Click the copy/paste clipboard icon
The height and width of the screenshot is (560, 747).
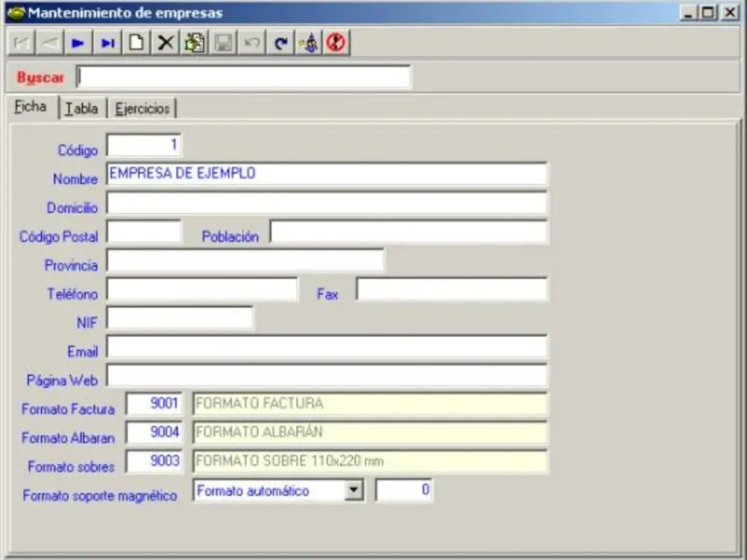point(194,43)
